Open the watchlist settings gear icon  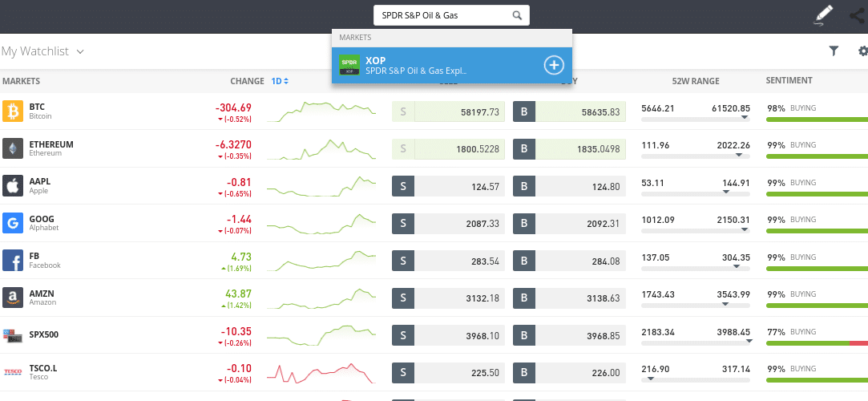coord(863,51)
